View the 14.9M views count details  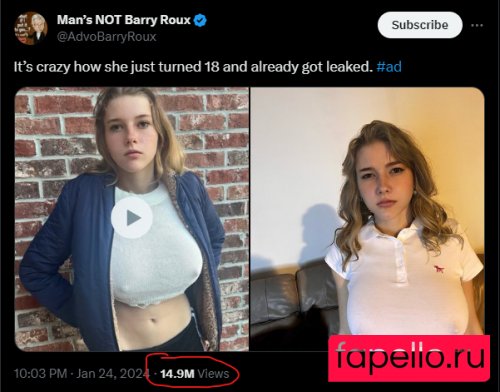click(177, 374)
